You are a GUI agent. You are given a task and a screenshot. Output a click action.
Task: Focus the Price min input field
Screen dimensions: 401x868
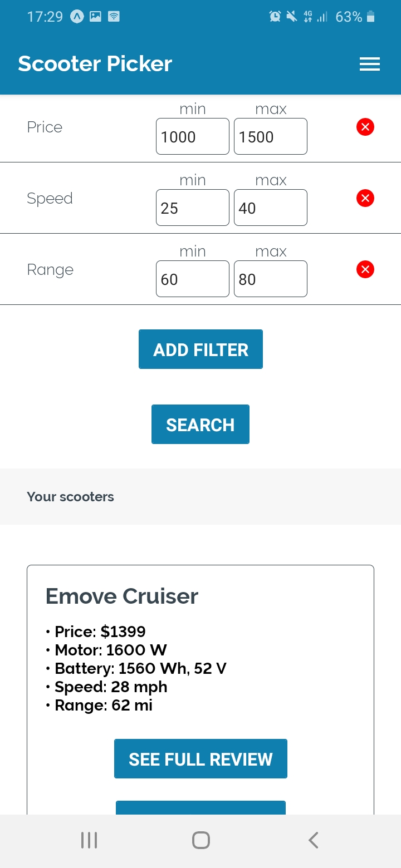(192, 136)
